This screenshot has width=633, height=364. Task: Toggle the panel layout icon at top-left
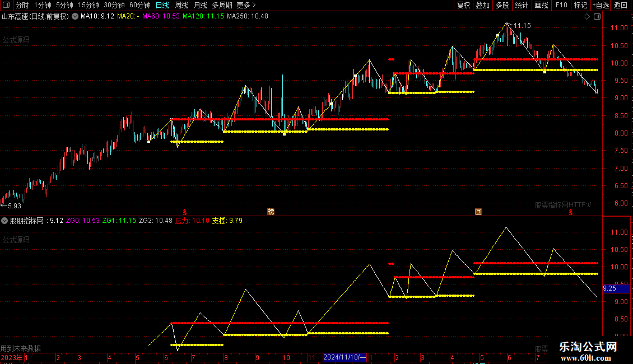coord(6,5)
